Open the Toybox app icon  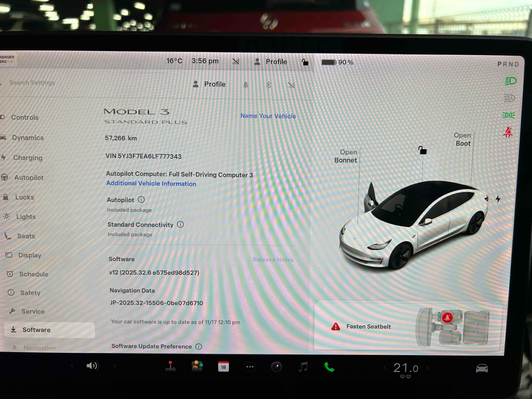click(197, 366)
